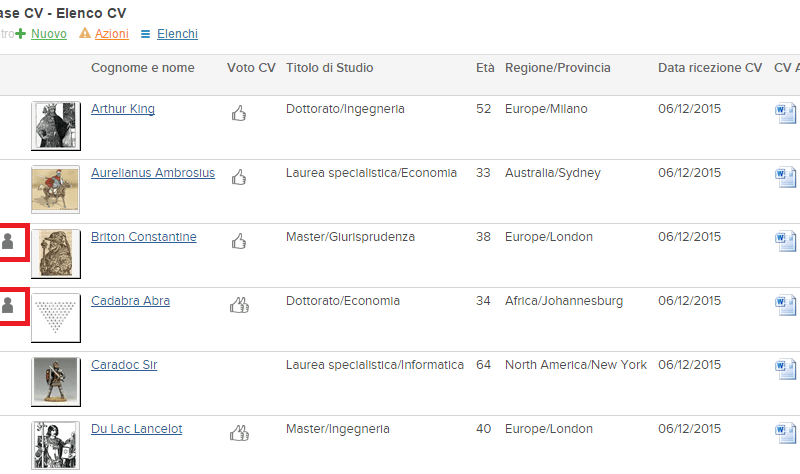Viewport: 800px width, 474px height.
Task: Click Briton Constantine's photo thumbnail
Action: 56,253
